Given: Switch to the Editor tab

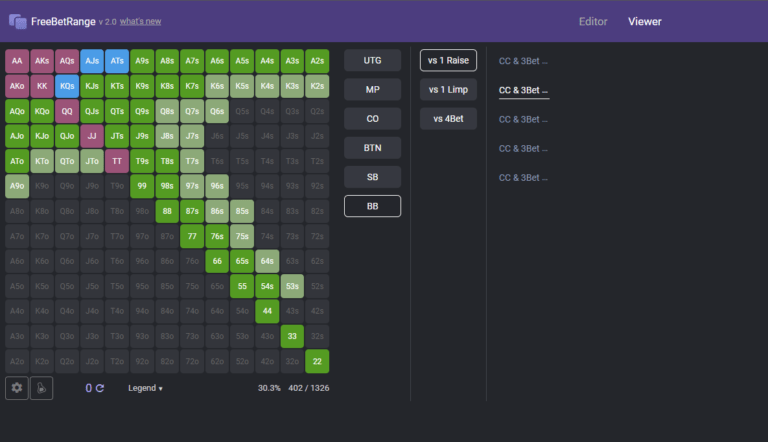Looking at the screenshot, I should [x=593, y=21].
